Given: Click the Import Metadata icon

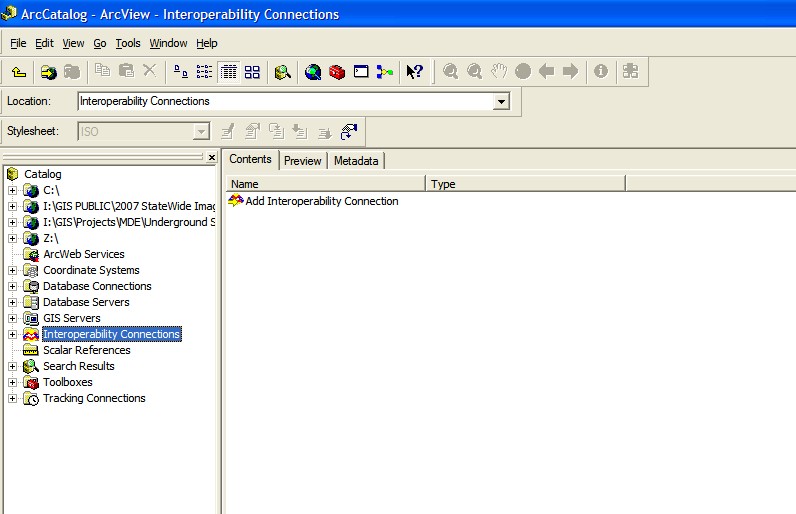Looking at the screenshot, I should 300,132.
